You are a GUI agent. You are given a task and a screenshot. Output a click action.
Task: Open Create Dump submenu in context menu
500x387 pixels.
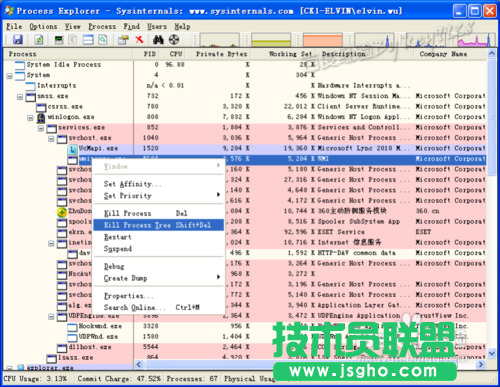pyautogui.click(x=158, y=278)
